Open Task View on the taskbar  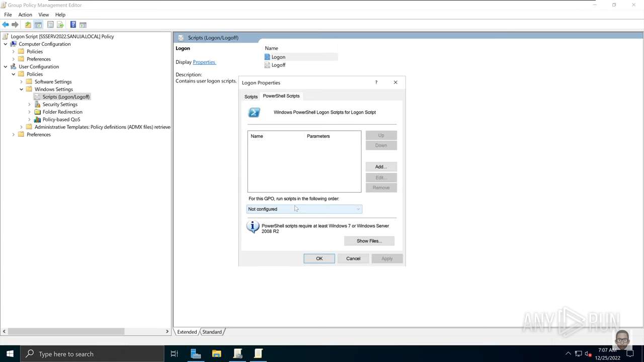[x=174, y=354]
